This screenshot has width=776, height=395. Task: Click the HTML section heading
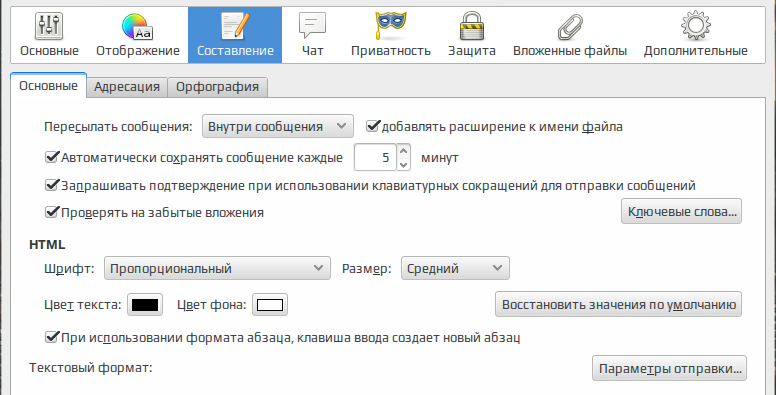(x=47, y=245)
